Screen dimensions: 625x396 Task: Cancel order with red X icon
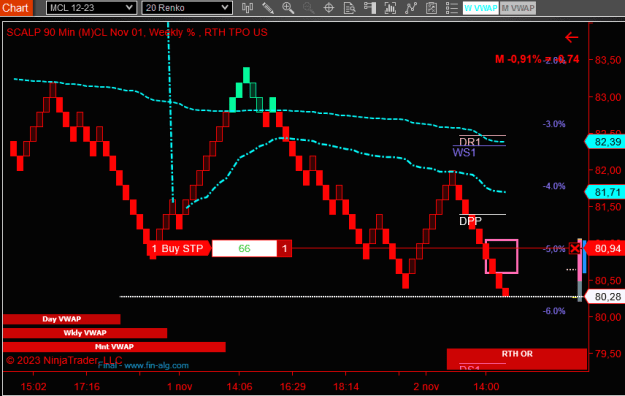point(574,248)
